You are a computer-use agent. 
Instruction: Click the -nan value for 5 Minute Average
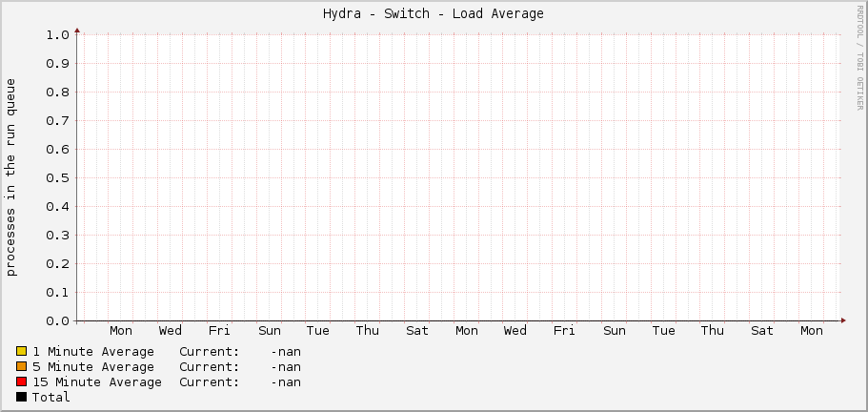pos(286,367)
